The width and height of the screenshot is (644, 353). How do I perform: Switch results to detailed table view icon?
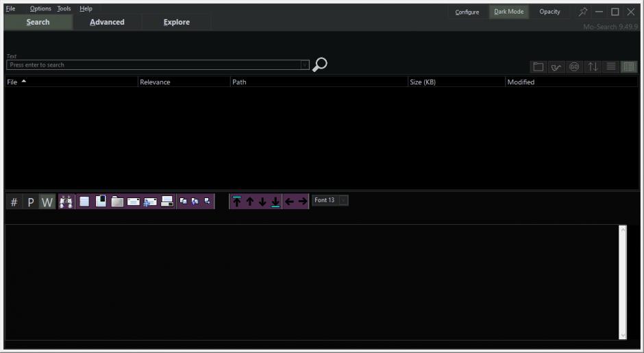[x=629, y=66]
